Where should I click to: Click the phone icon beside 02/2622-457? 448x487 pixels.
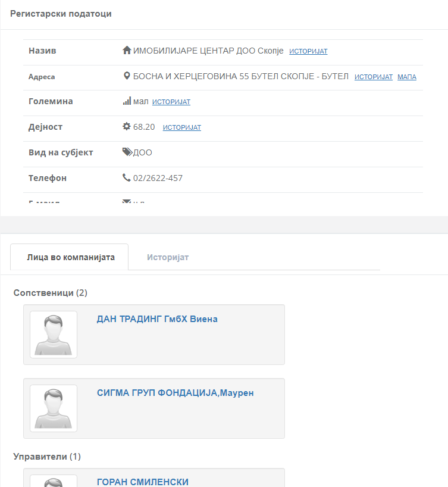(x=126, y=177)
